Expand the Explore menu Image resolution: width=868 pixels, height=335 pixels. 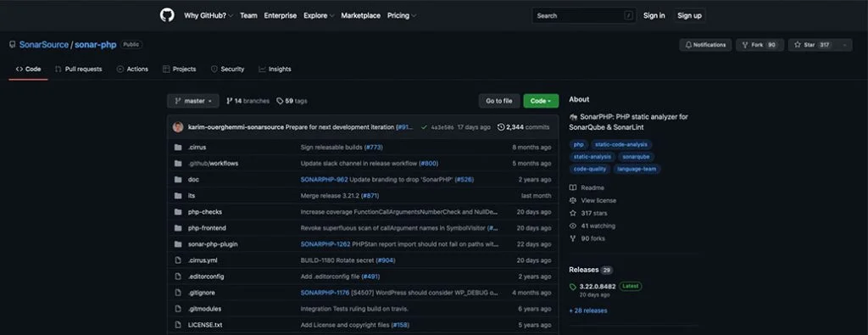pos(319,15)
